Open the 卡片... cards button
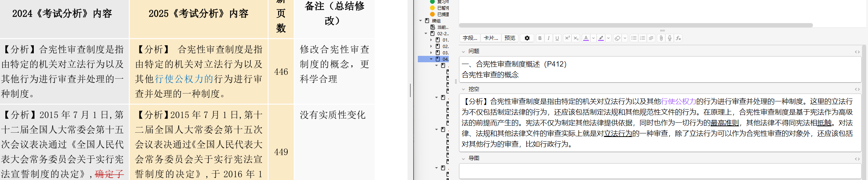This screenshot has width=868, height=180. (491, 38)
